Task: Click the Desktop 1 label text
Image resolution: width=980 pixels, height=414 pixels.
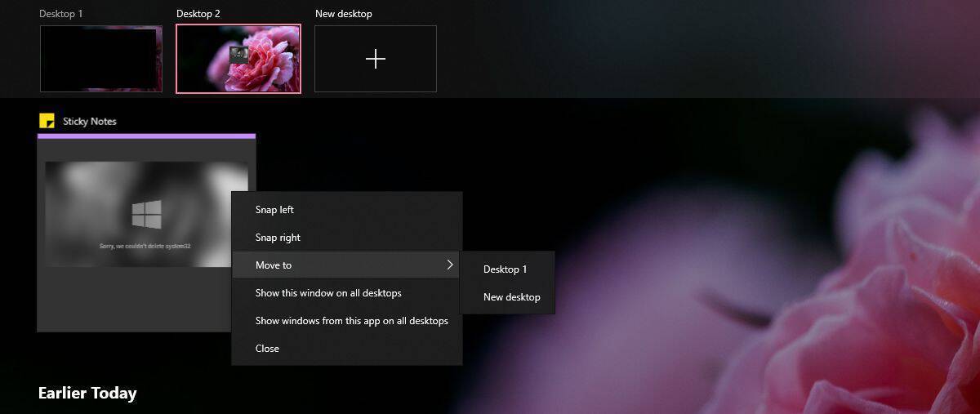Action: coord(61,14)
